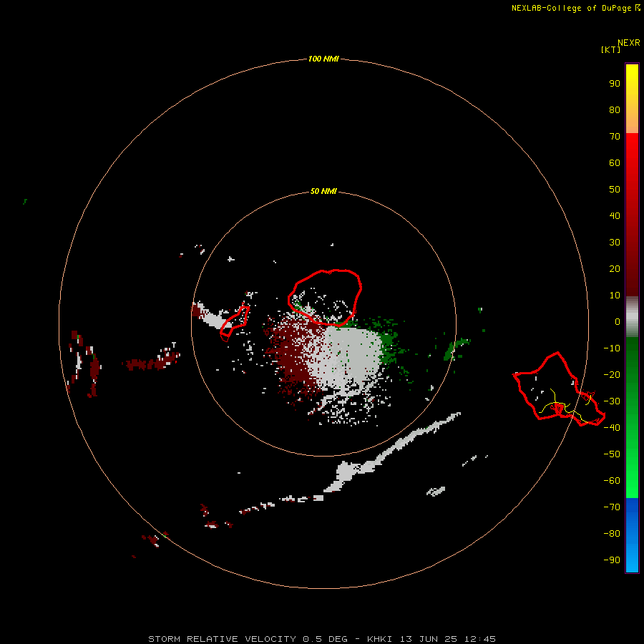Click the -90 value on the velocity scale
644x644 pixels.
pyautogui.click(x=612, y=560)
